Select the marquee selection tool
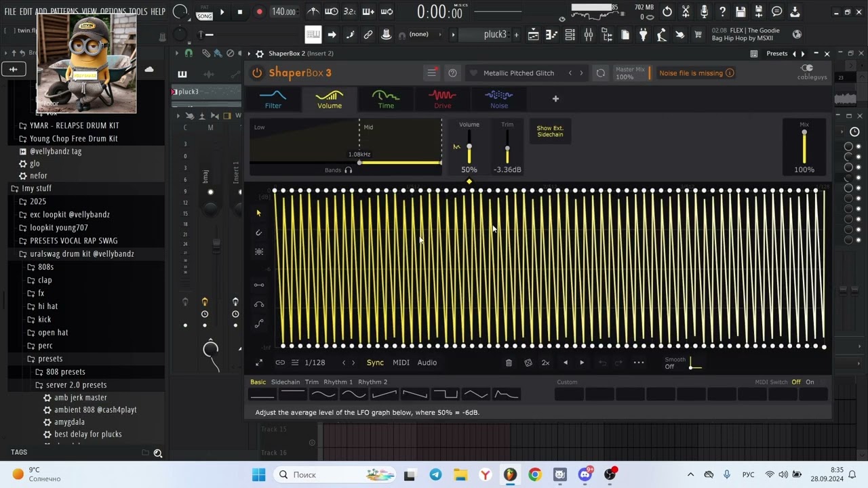Screen dimensions: 868x488 [258, 251]
